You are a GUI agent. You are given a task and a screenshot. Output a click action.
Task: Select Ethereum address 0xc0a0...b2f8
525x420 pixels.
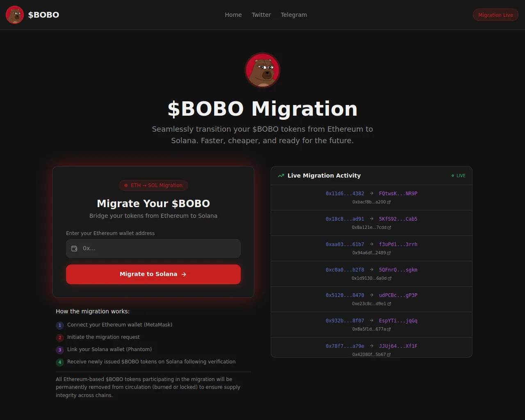pyautogui.click(x=345, y=270)
